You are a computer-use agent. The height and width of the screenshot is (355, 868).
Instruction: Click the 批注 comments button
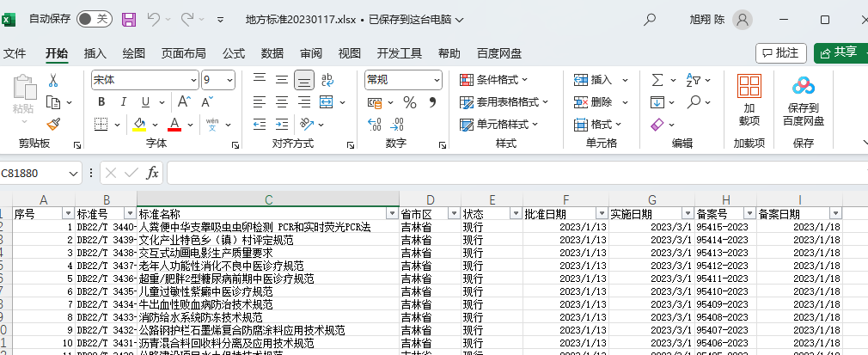[x=780, y=53]
